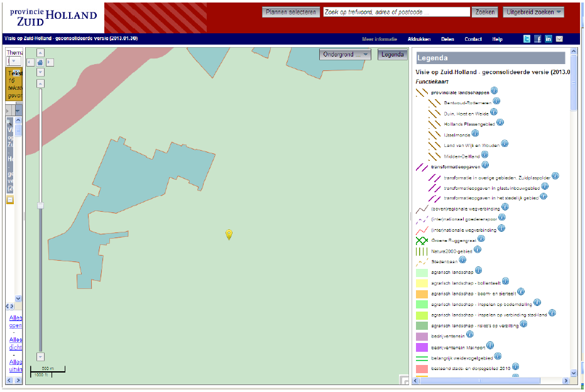The height and width of the screenshot is (392, 585).
Task: Click left panel scrollbar down arrow
Action: [x=18, y=298]
